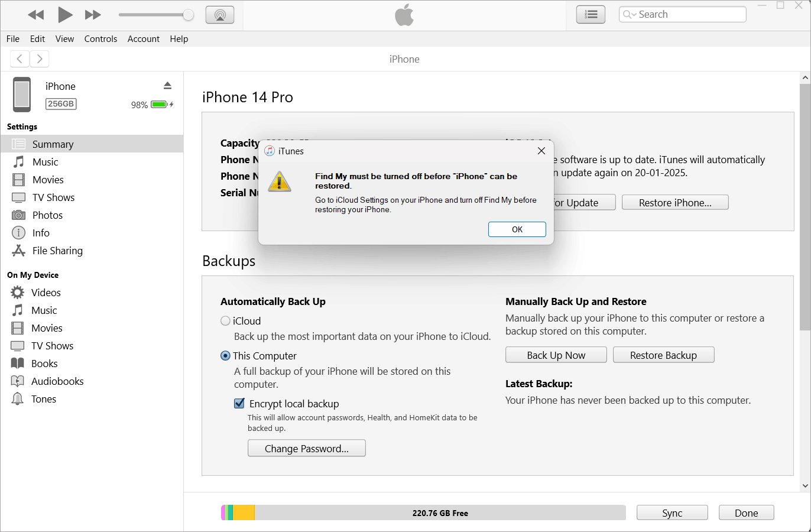Open the File menu
Image resolution: width=811 pixels, height=532 pixels.
[13, 39]
